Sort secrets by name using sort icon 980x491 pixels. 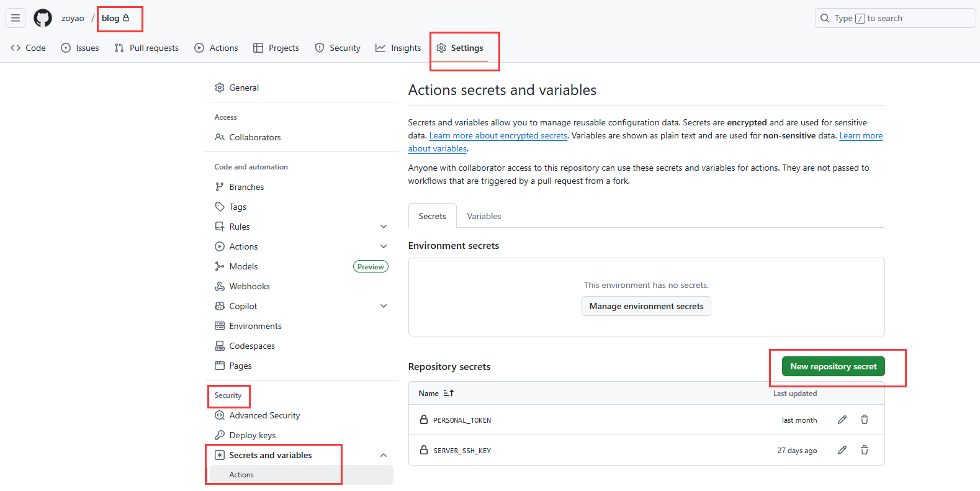point(449,393)
